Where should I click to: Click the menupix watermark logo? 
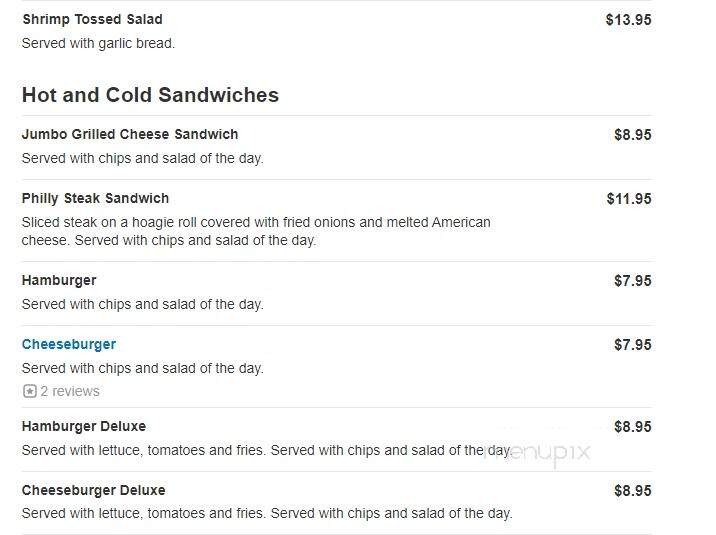point(538,453)
